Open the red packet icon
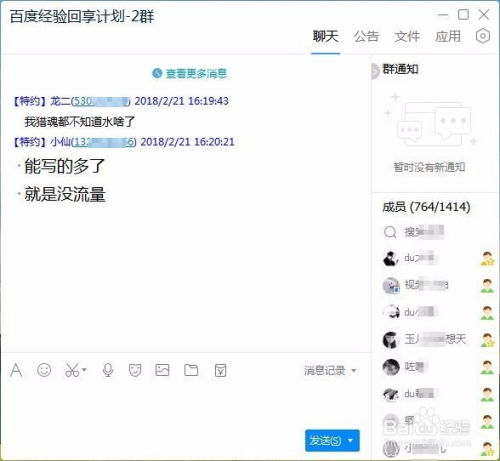This screenshot has width=500, height=461. point(220,370)
